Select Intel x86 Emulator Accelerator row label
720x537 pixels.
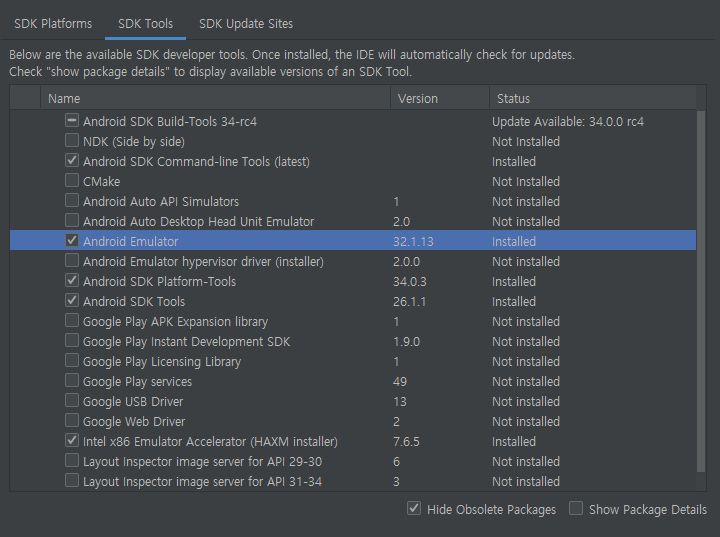click(x=210, y=441)
